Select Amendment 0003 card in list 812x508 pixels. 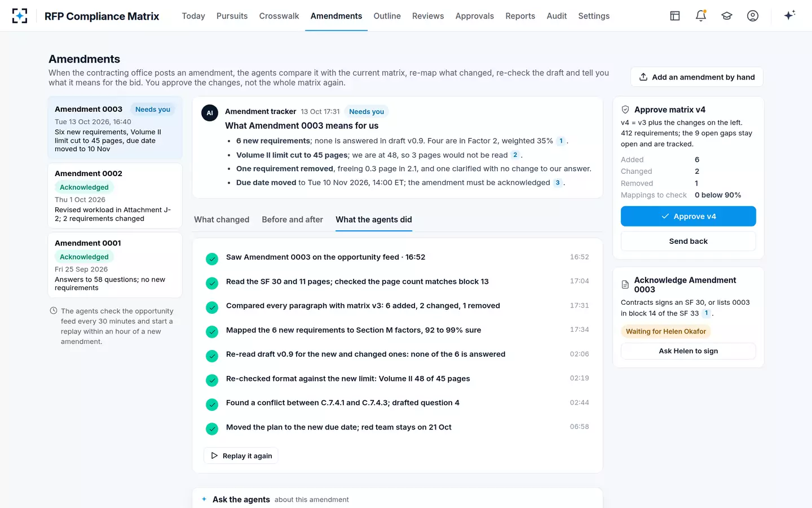point(115,128)
